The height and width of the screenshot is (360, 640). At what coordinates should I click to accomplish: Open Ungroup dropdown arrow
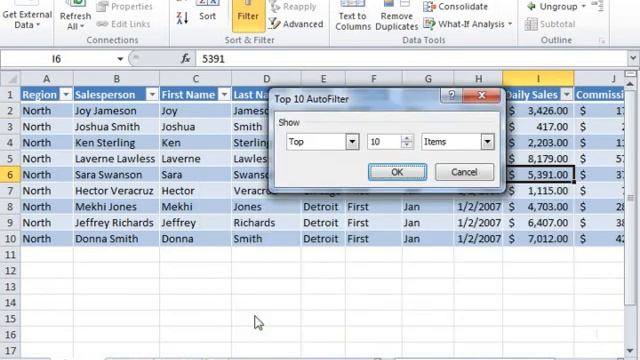click(584, 7)
